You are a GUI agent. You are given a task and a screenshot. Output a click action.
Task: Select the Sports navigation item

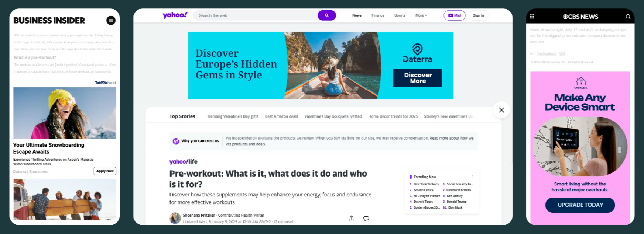coord(400,15)
